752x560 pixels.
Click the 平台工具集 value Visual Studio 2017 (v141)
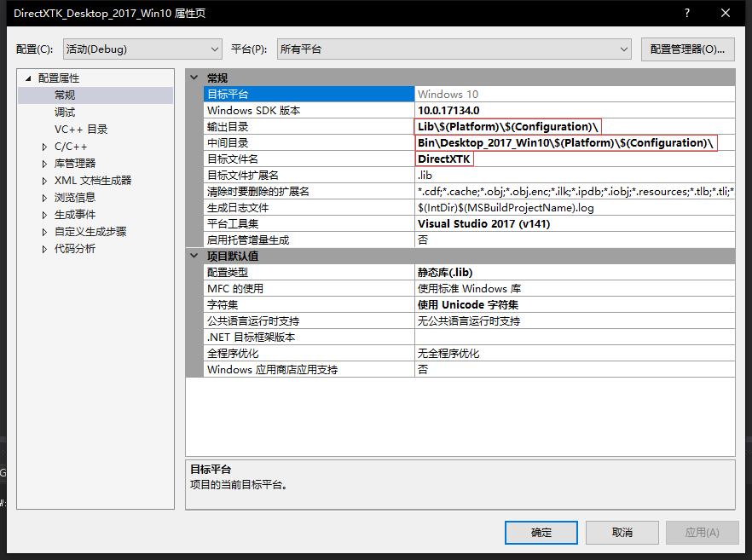point(575,224)
